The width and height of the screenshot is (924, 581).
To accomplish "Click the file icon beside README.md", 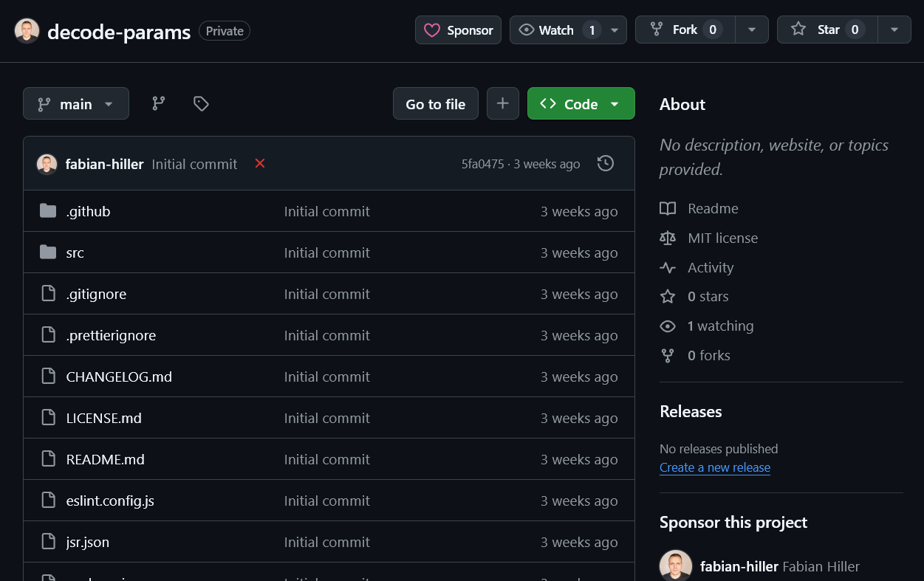I will [49, 459].
